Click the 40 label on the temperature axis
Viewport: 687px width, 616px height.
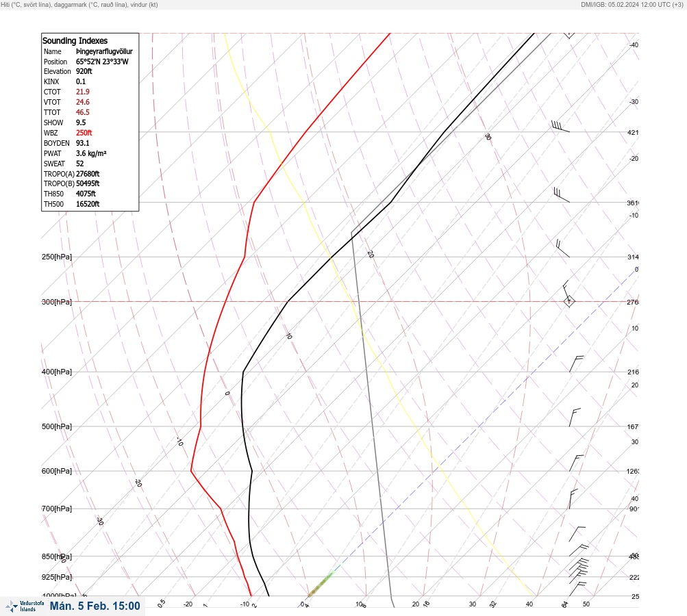pyautogui.click(x=529, y=604)
